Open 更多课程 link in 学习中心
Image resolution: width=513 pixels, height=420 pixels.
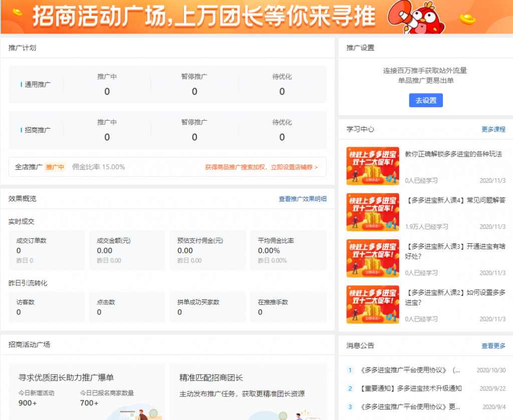[x=493, y=130]
